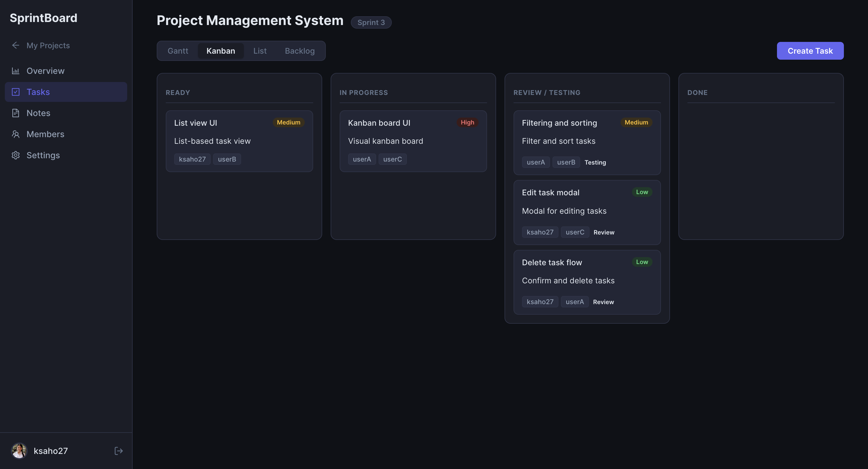This screenshot has height=469, width=868.
Task: Open the Edit task modal card
Action: [x=587, y=212]
